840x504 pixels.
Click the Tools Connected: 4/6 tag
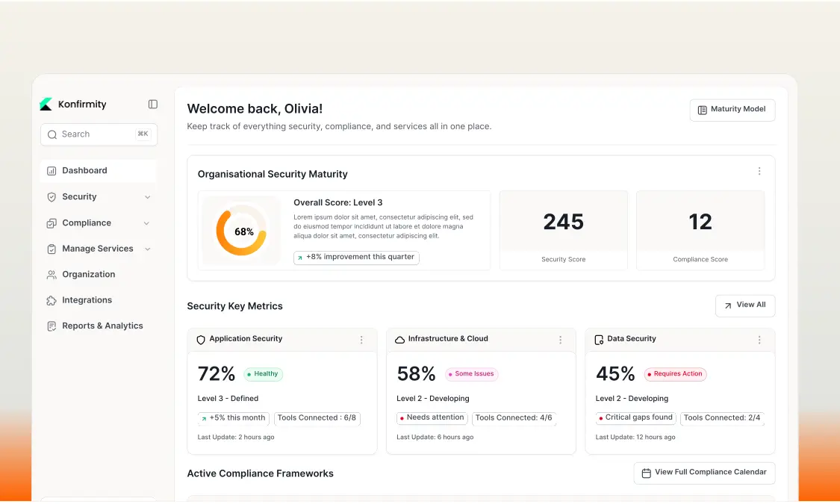coord(514,418)
